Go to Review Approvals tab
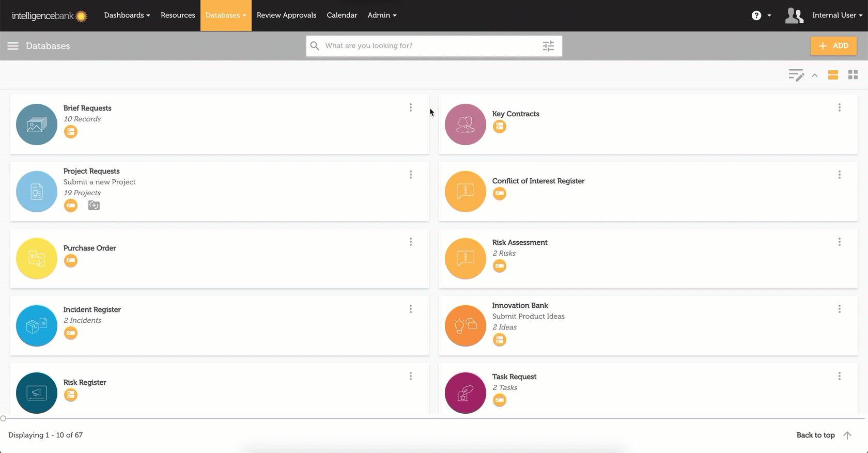The image size is (868, 453). pyautogui.click(x=286, y=15)
